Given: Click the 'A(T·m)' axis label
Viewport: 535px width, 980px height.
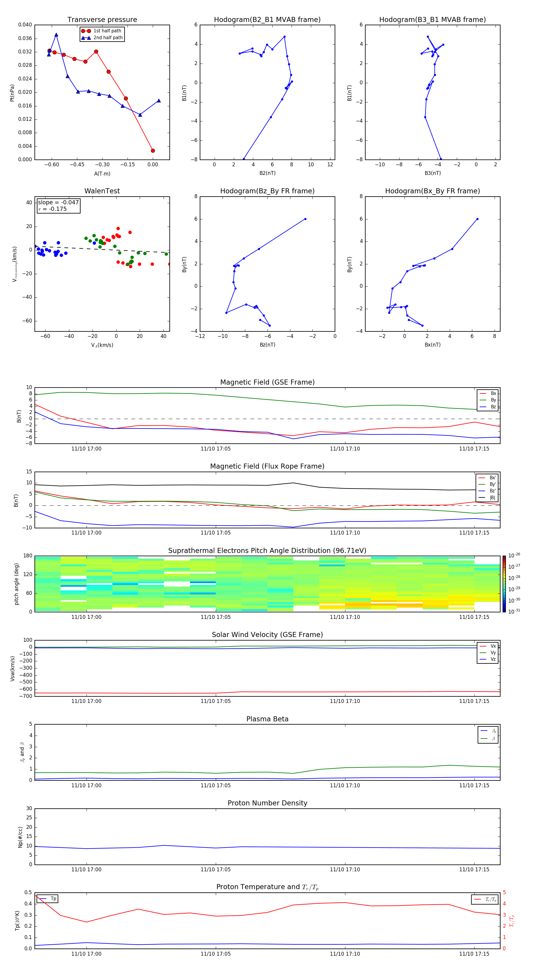Looking at the screenshot, I should (x=102, y=173).
